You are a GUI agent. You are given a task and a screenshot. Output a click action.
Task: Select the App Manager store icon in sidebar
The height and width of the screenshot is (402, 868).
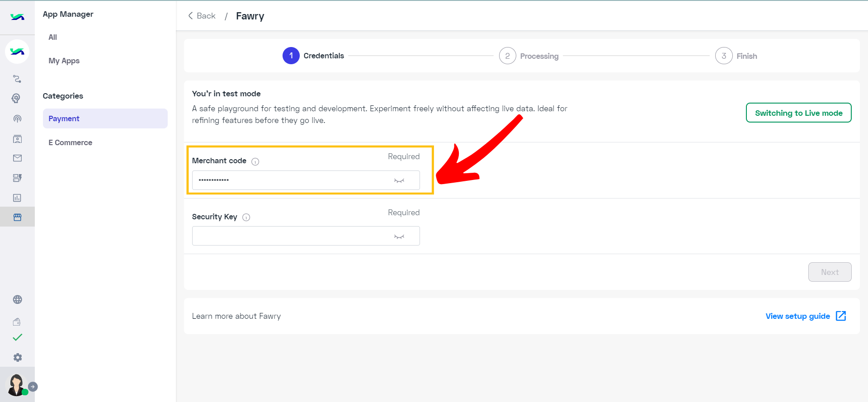[17, 217]
